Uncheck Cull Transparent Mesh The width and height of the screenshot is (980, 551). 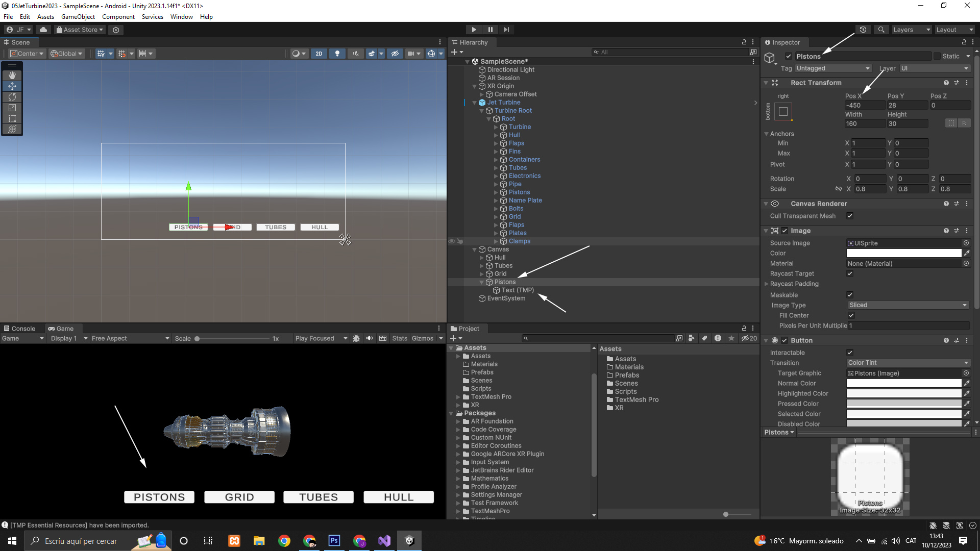pyautogui.click(x=850, y=216)
